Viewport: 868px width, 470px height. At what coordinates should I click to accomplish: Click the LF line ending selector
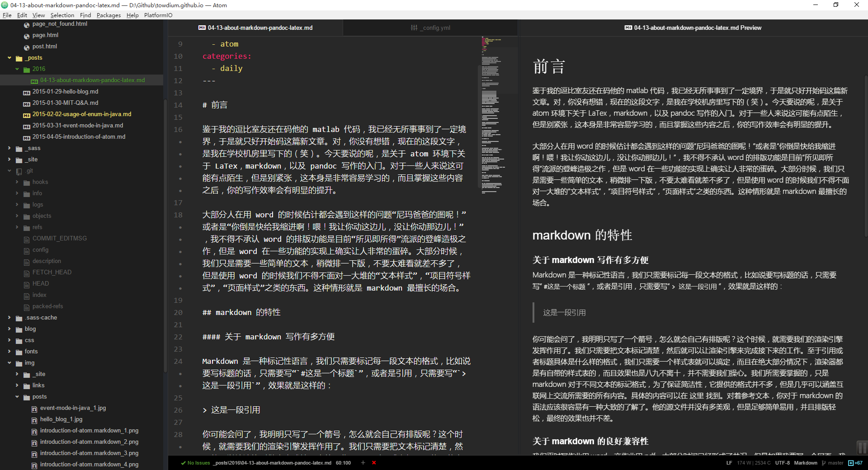[x=729, y=463]
